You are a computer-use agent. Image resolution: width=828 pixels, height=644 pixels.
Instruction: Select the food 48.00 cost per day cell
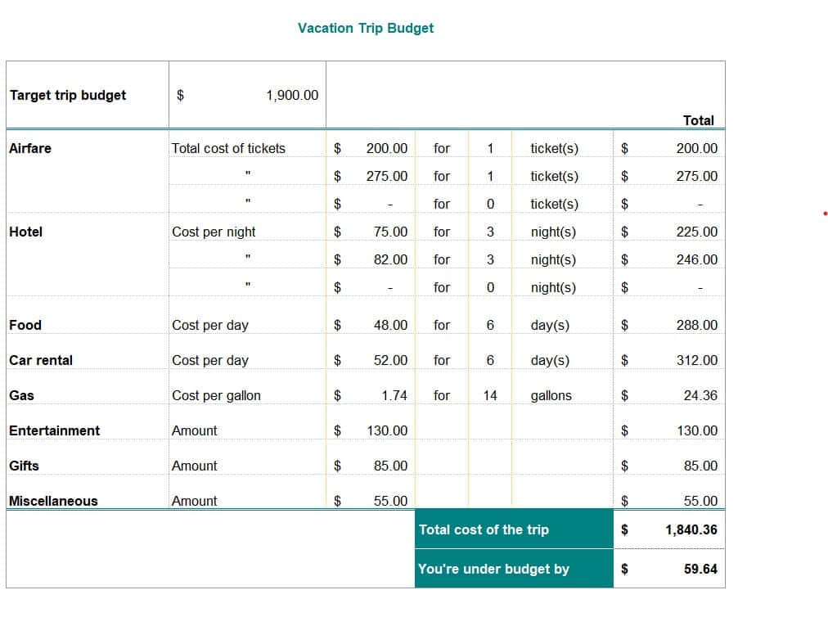[x=389, y=325]
